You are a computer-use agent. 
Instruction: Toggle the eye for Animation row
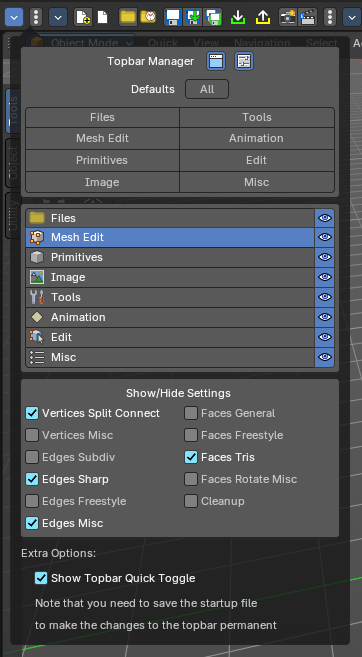(x=325, y=317)
